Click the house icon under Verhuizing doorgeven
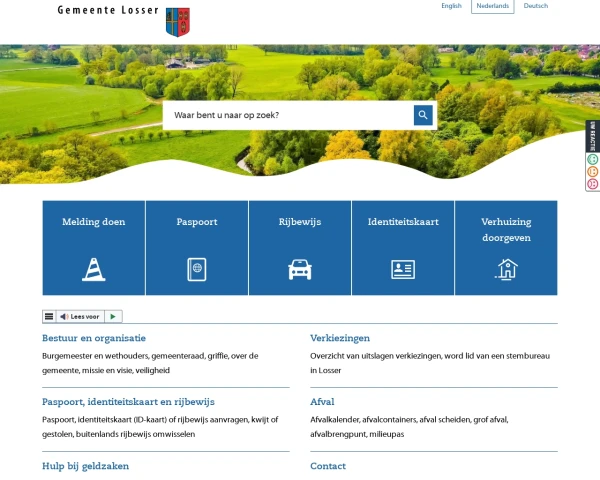This screenshot has width=600, height=480. [x=506, y=269]
